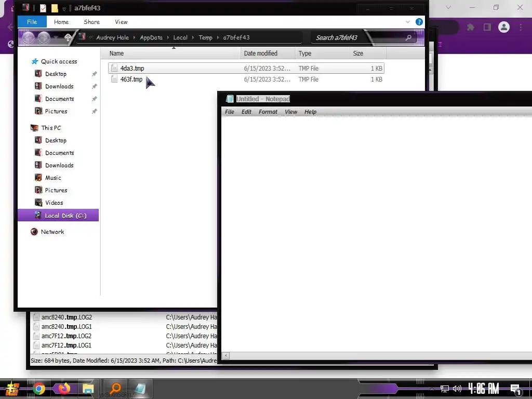Go up one folder level arrow
Screen dimensions: 532x399
click(x=68, y=37)
